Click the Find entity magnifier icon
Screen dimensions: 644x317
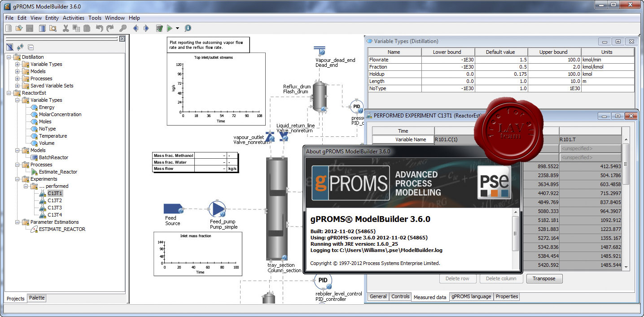click(53, 28)
